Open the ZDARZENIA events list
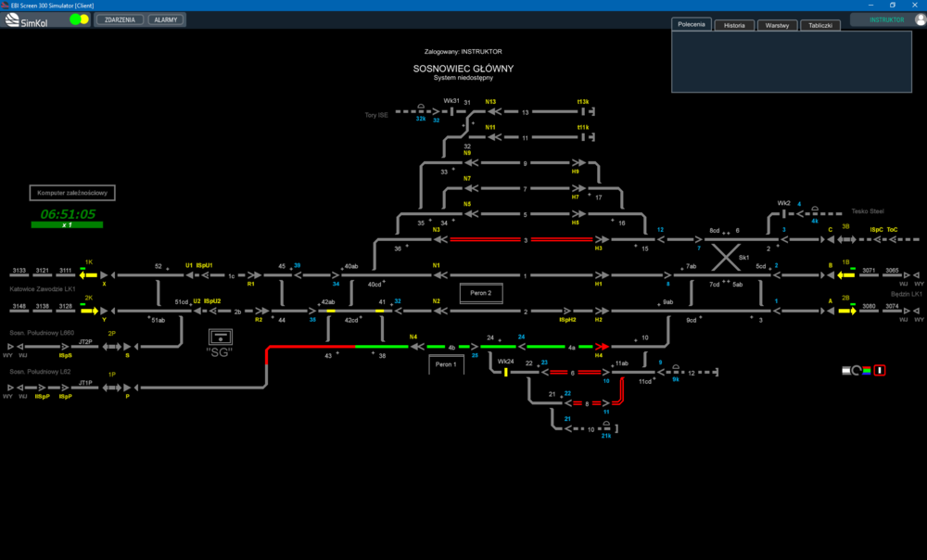The image size is (927, 560). tap(120, 19)
